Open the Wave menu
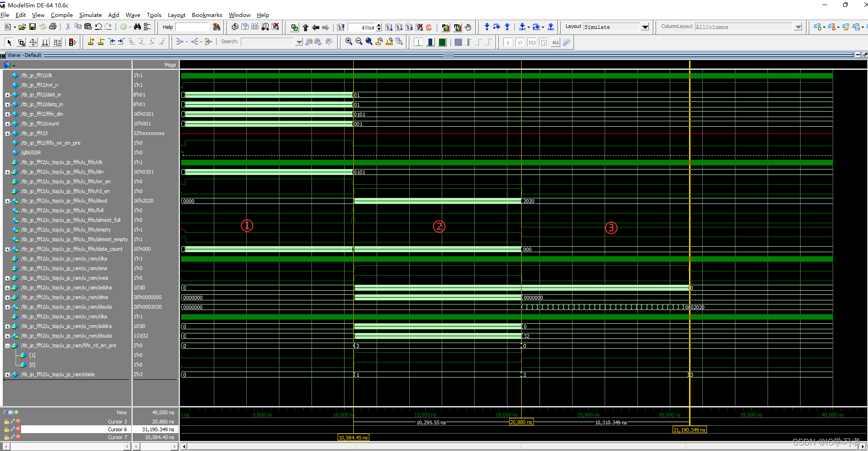Screen dimensions: 868x451 coord(133,15)
